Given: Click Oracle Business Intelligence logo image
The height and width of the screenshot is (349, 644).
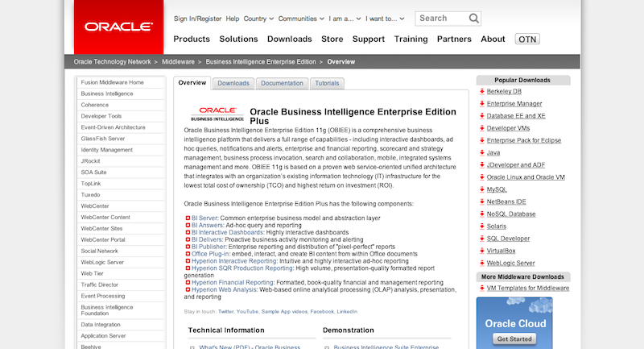Looking at the screenshot, I should click(x=217, y=114).
